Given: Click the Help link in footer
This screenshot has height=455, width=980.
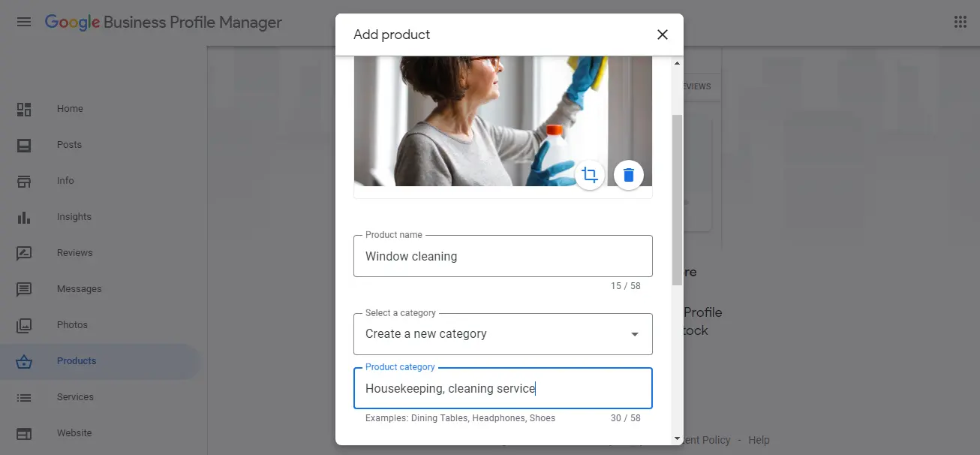Looking at the screenshot, I should pos(759,440).
